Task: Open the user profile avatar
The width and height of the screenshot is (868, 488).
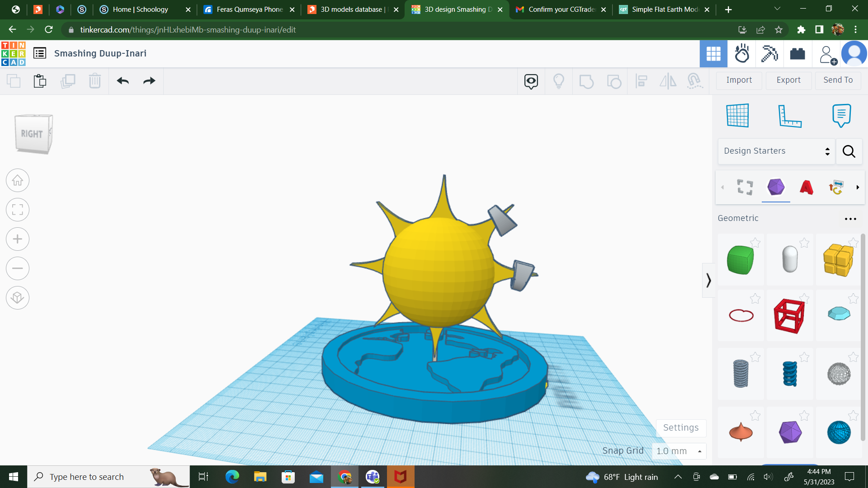Action: [x=854, y=54]
